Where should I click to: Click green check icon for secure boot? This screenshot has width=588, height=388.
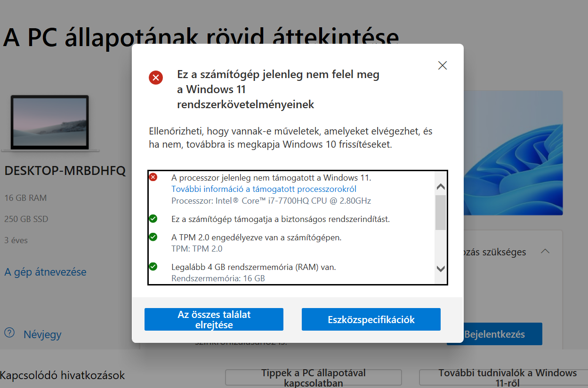(x=153, y=219)
